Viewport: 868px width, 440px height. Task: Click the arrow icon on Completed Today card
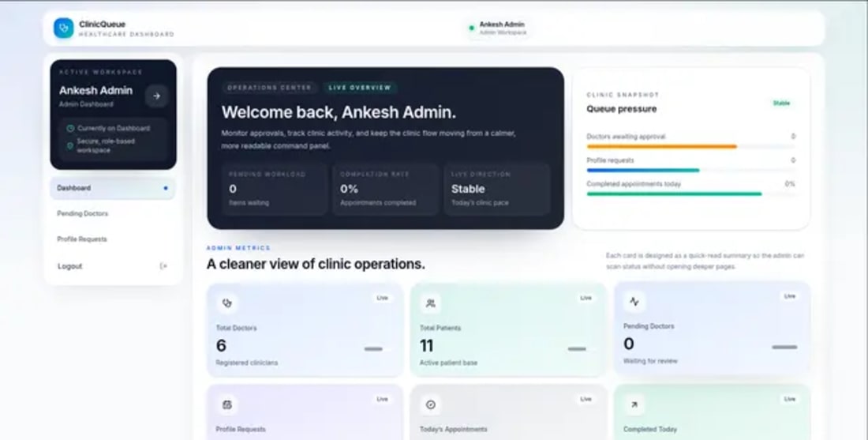[x=634, y=404]
